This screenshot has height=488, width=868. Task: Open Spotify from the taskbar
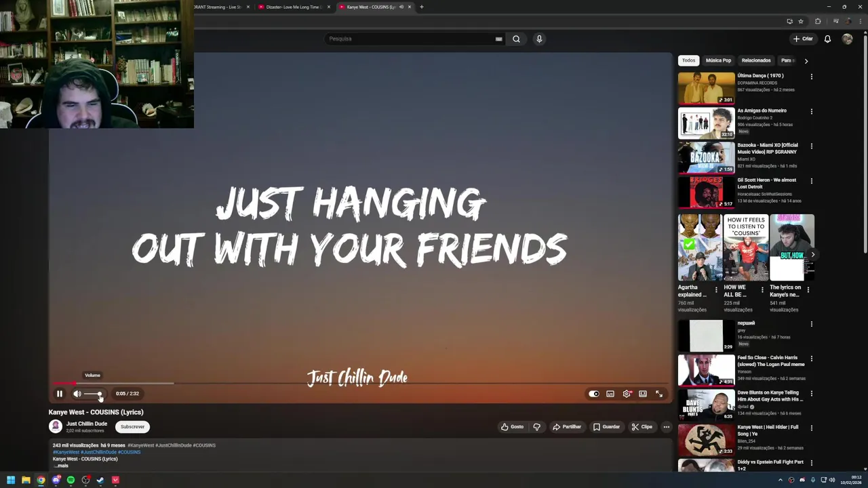point(71,480)
